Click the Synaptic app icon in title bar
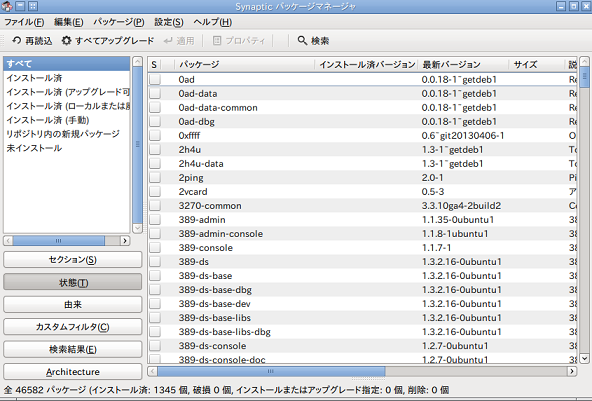 coord(6,6)
